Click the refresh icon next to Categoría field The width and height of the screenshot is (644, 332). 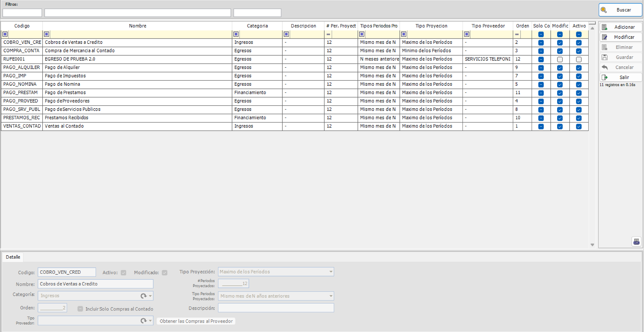(x=144, y=295)
